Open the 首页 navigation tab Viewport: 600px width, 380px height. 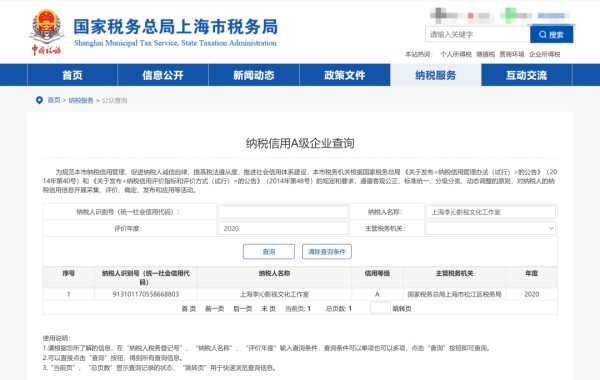[x=72, y=75]
